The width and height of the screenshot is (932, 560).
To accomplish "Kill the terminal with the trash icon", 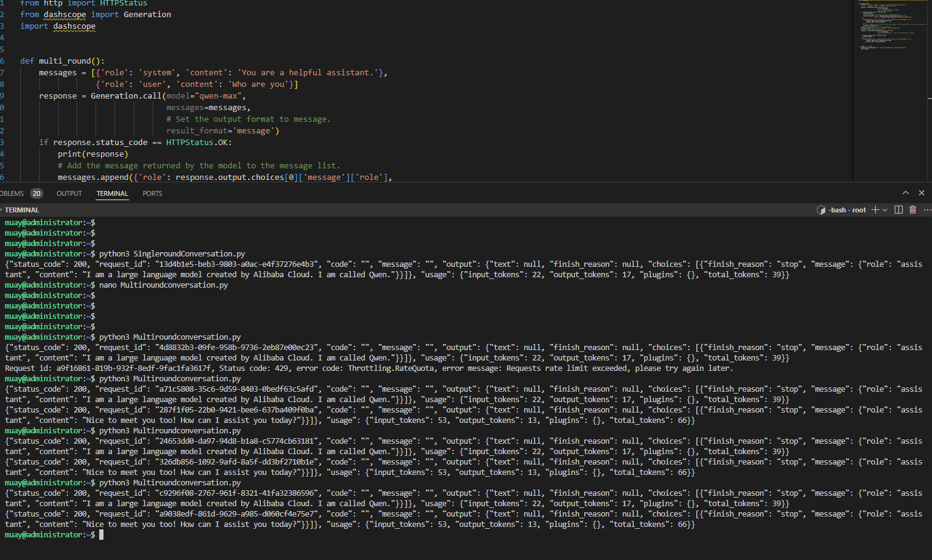I will 912,210.
